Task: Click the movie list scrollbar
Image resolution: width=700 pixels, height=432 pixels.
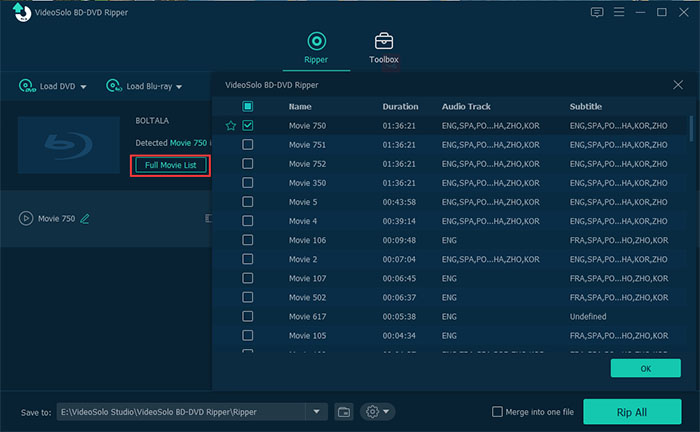Action: tap(692, 129)
